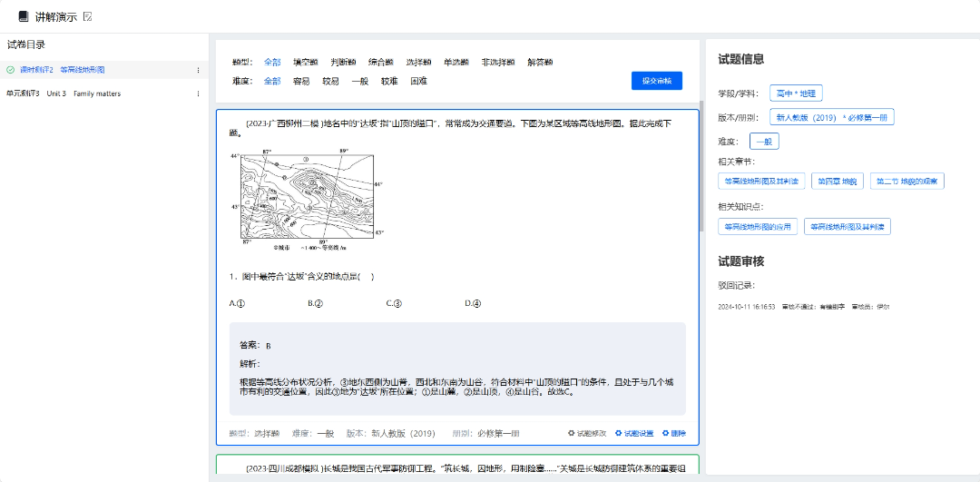
Task: Filter difficulty by 较难
Action: 389,82
